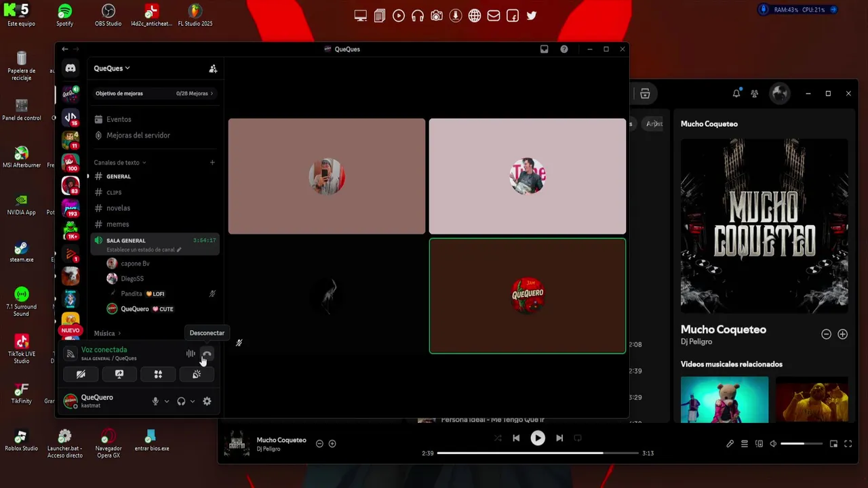Open the Discord inbox icon
Image resolution: width=868 pixels, height=488 pixels.
coord(544,49)
